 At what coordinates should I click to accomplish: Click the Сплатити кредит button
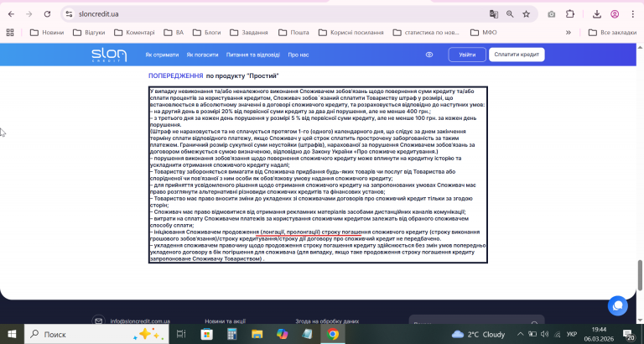(x=517, y=55)
